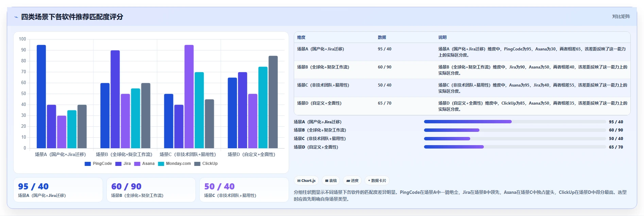Click the summary paragraph starting with 分组柱状图
This screenshot has height=216, width=644.
pyautogui.click(x=460, y=196)
